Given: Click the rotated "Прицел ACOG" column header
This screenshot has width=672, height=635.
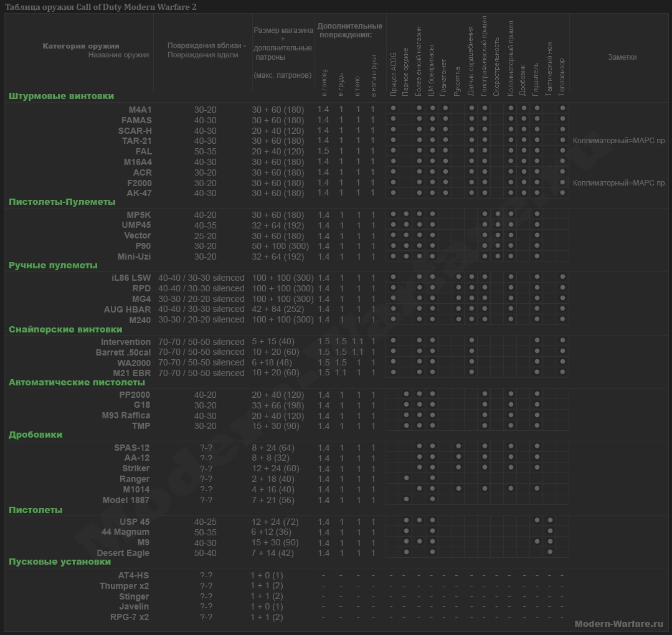Looking at the screenshot, I should (393, 75).
